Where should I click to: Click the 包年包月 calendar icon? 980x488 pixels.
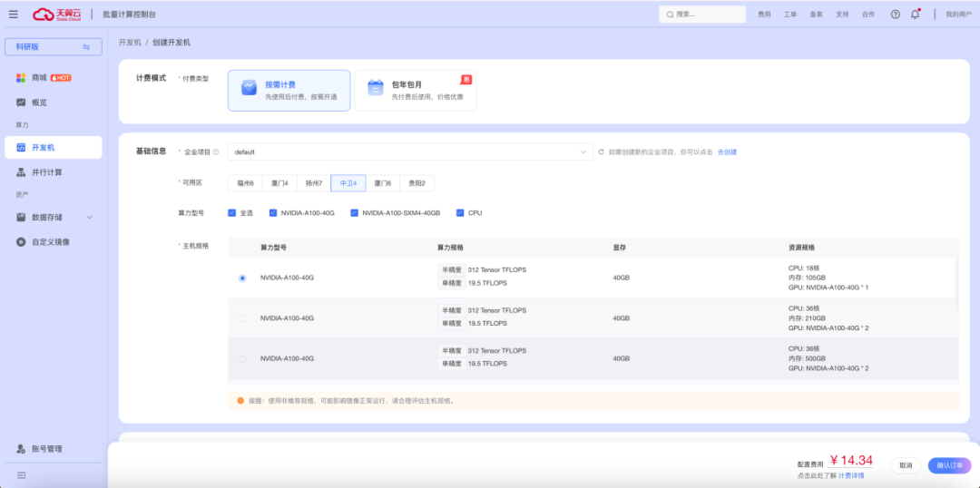376,87
